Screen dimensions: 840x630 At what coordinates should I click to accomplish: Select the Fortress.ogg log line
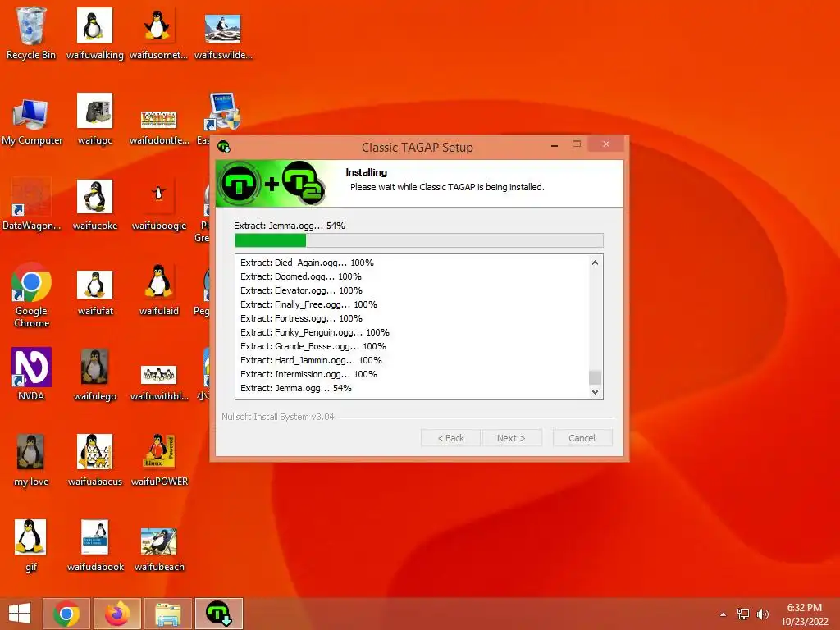click(301, 318)
